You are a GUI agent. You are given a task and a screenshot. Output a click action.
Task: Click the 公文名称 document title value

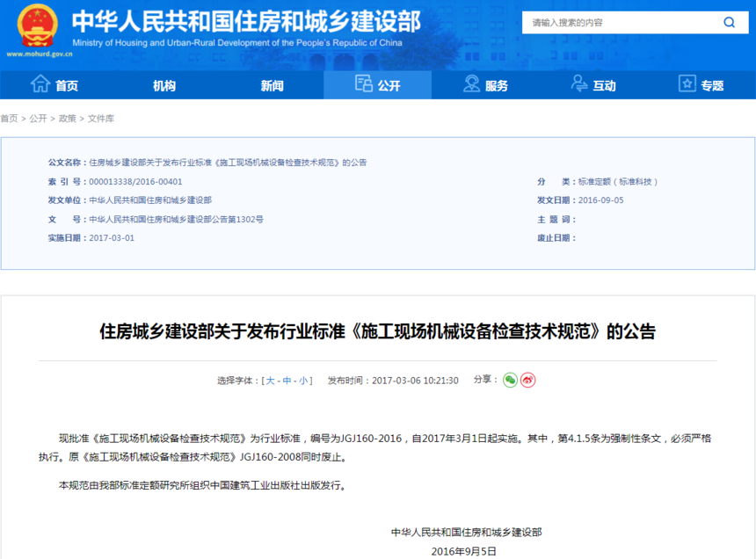[x=228, y=163]
